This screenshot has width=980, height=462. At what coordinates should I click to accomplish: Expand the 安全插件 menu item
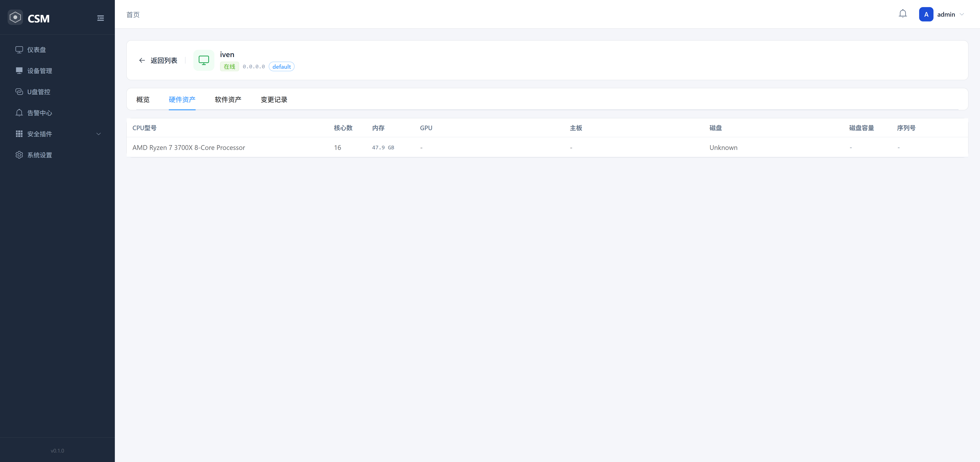coord(40,134)
